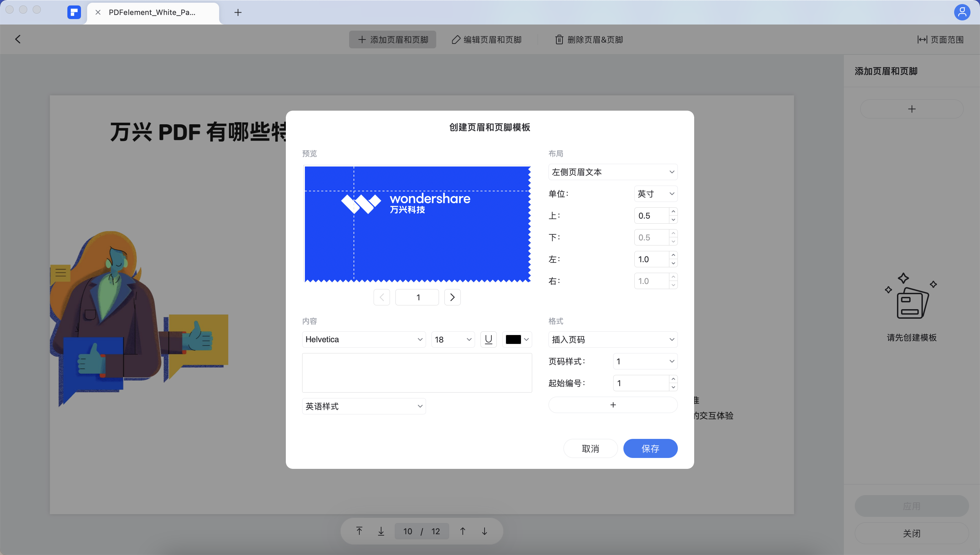Click the 保存 save button
This screenshot has height=555, width=980.
point(650,448)
